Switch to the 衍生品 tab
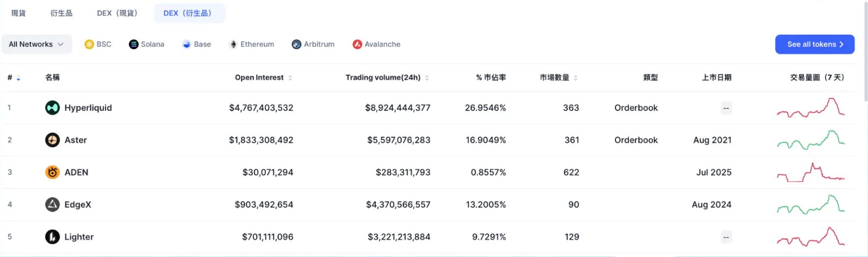This screenshot has height=257, width=868. click(x=61, y=13)
